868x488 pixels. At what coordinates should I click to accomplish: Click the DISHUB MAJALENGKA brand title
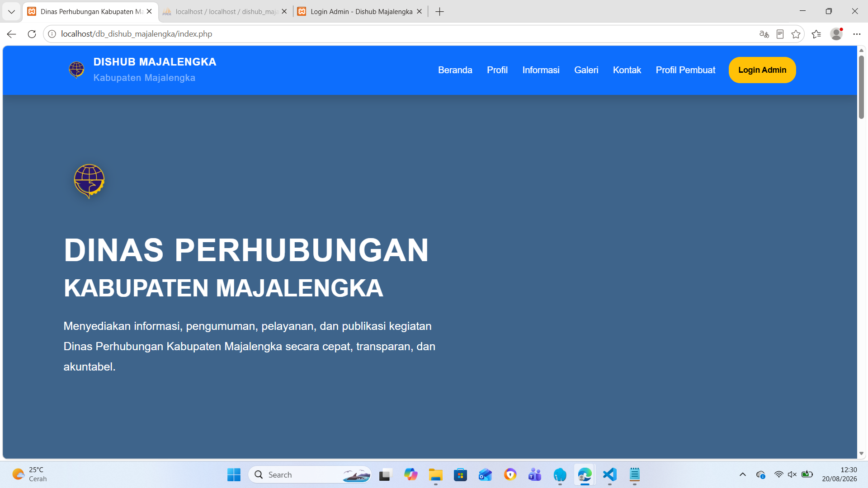click(x=155, y=62)
